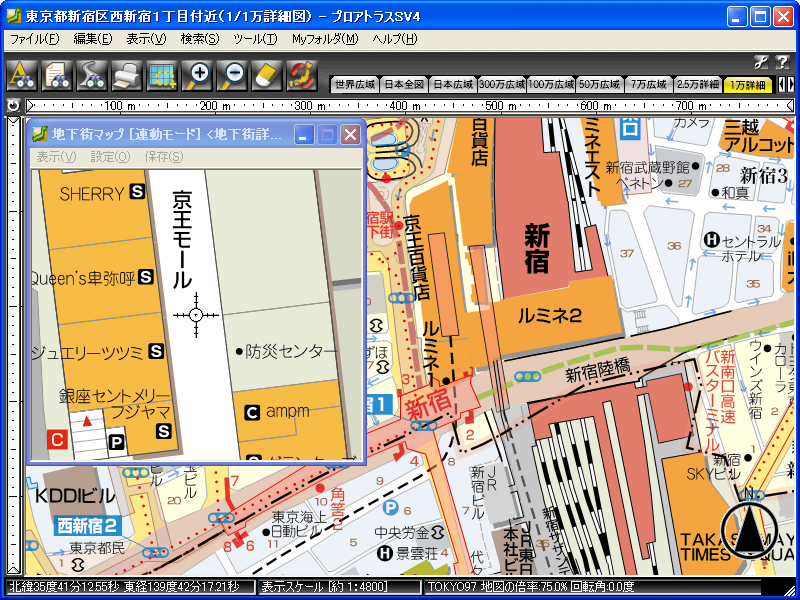Click the 西新宿2 intersection label on map

coord(87,526)
